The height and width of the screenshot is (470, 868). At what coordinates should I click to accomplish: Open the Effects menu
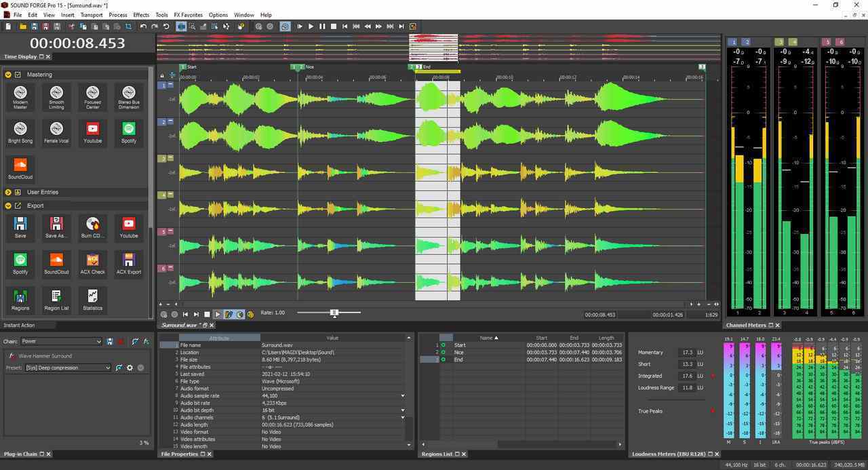pyautogui.click(x=141, y=15)
